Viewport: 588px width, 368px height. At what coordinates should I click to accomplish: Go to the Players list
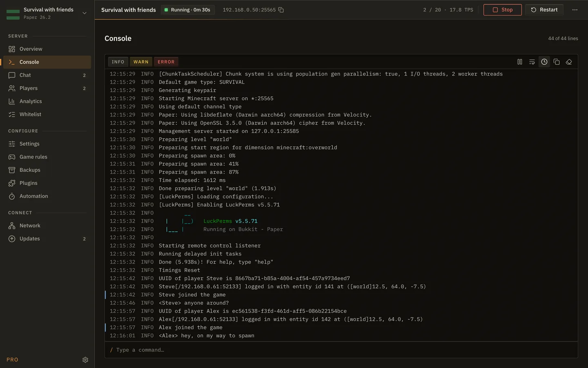[x=47, y=88]
